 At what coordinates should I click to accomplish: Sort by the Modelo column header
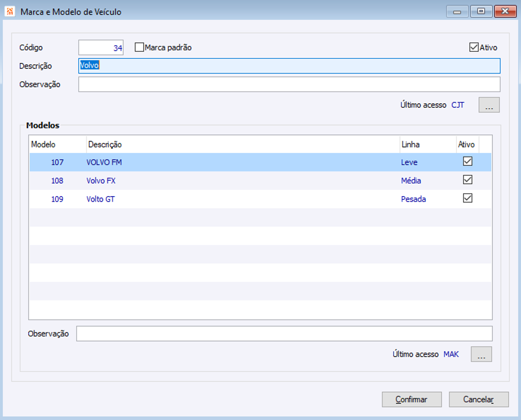[58, 144]
